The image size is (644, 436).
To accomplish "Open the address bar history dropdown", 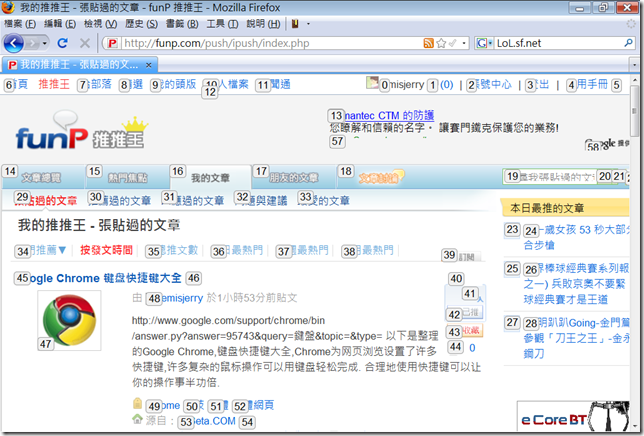I will [x=464, y=43].
